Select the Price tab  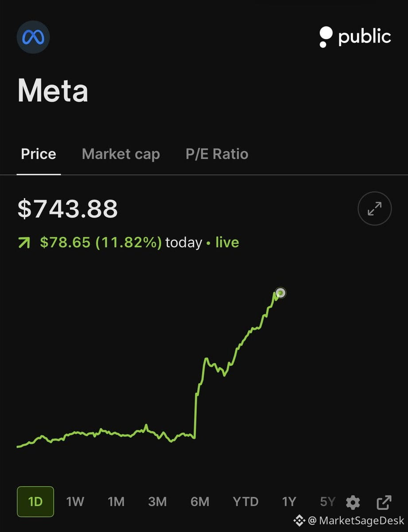click(39, 154)
